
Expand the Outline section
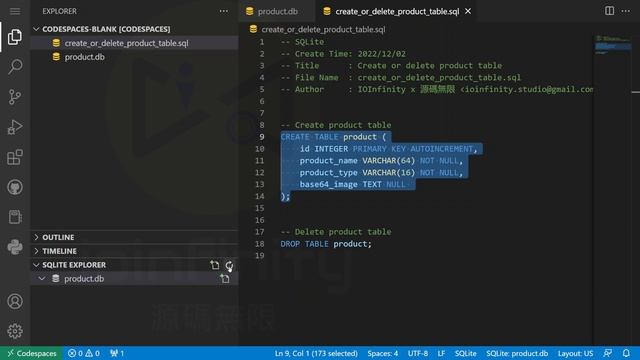[135, 237]
